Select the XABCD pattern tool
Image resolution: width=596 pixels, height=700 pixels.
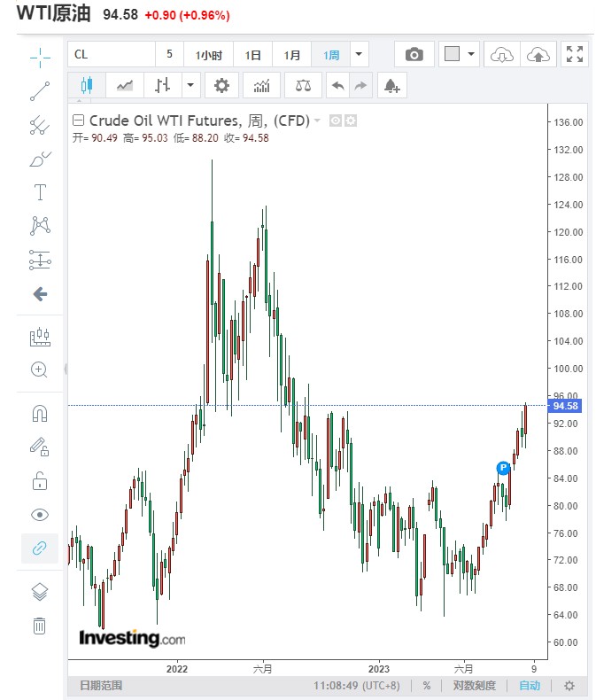[x=40, y=225]
